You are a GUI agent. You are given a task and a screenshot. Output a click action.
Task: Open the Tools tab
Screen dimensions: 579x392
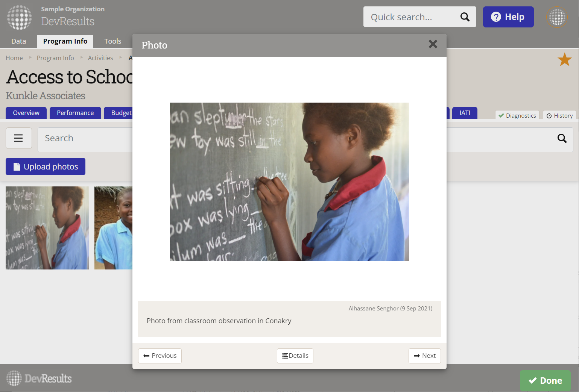point(113,41)
